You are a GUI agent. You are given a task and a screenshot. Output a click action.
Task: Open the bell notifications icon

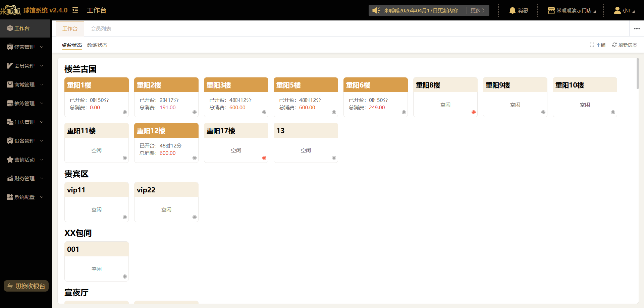click(x=512, y=10)
